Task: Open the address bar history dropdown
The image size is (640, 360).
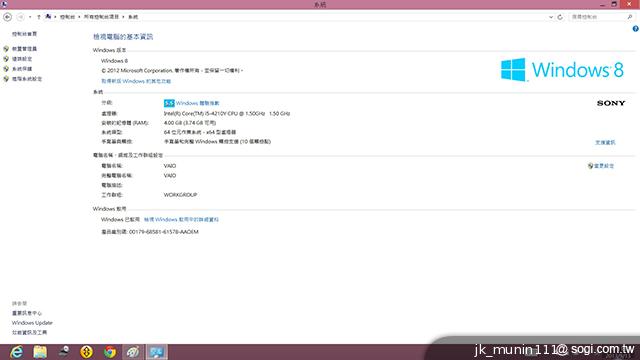Action: pyautogui.click(x=551, y=17)
